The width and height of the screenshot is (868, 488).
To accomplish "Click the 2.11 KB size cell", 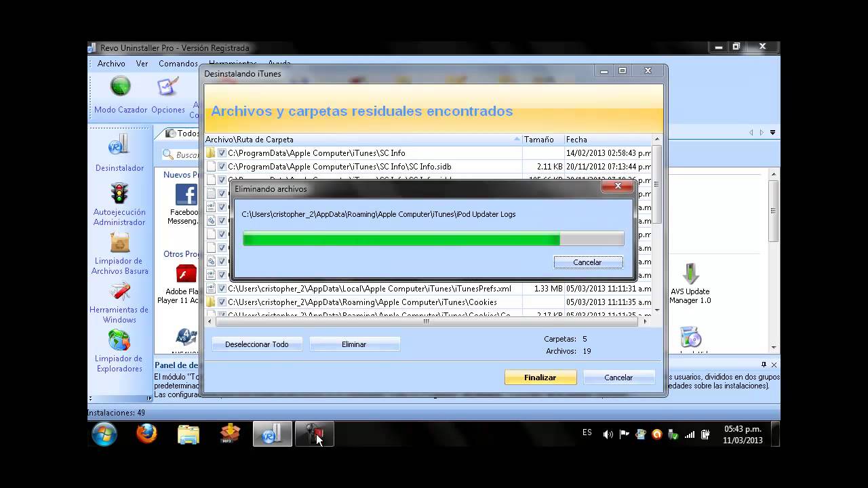I will point(549,167).
